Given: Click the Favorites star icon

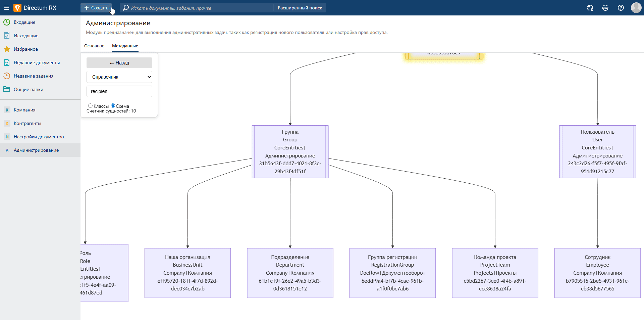Looking at the screenshot, I should point(7,49).
